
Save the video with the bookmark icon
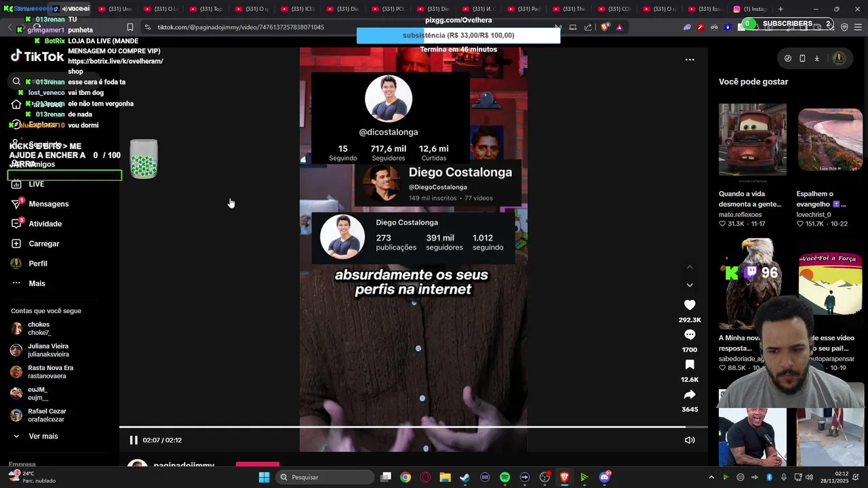(690, 365)
